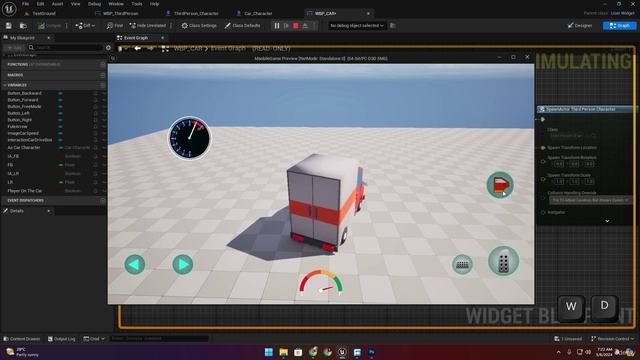Click the Add button in My Blueprint
Screen dimensions: 640x360
coord(15,48)
